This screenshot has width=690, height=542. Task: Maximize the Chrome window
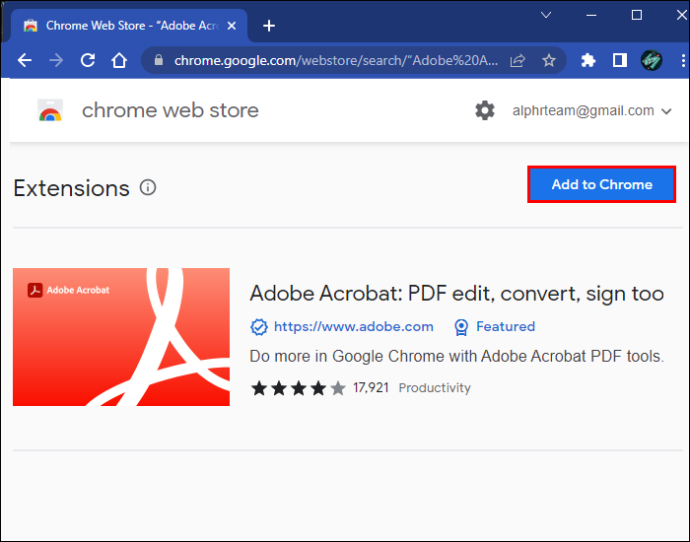tap(637, 15)
